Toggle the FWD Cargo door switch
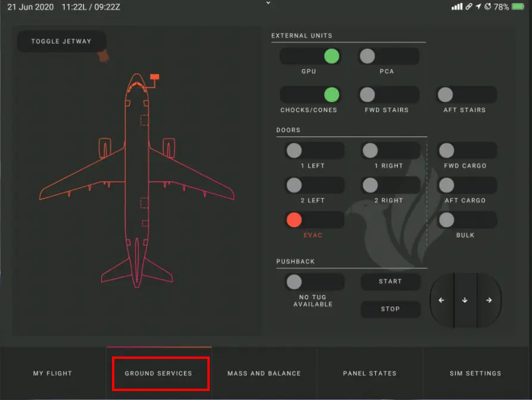 point(467,150)
